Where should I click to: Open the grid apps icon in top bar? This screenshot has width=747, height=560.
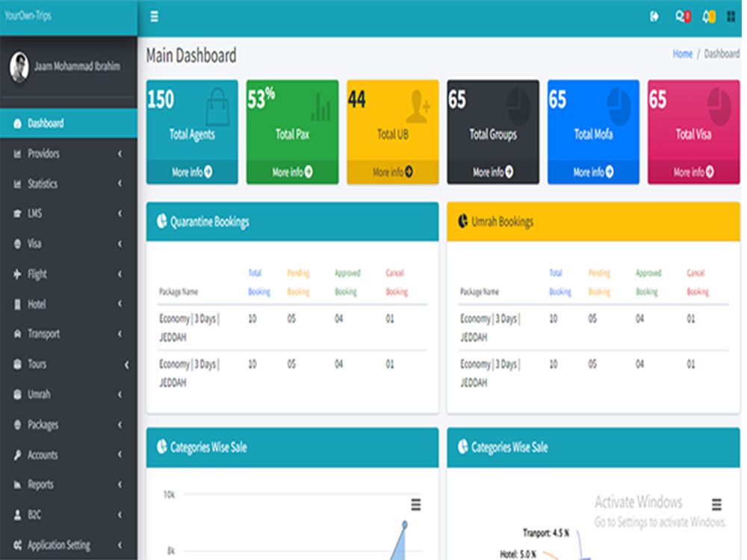(731, 16)
